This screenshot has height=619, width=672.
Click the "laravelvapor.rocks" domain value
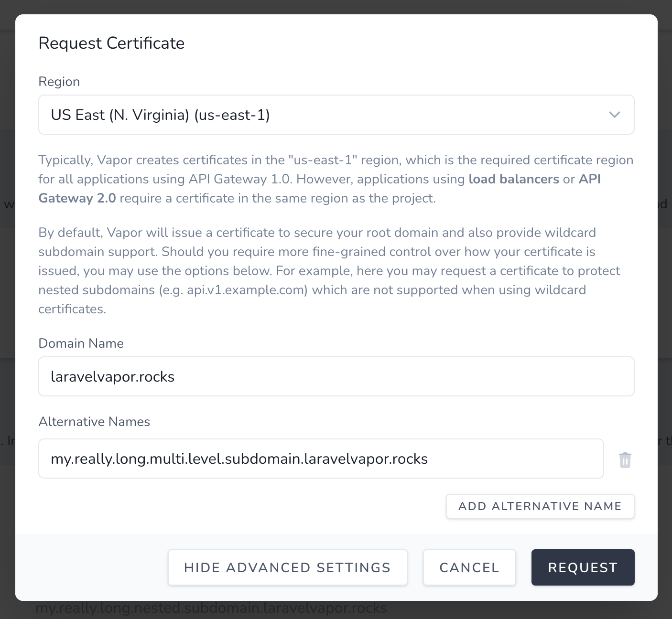tap(113, 377)
